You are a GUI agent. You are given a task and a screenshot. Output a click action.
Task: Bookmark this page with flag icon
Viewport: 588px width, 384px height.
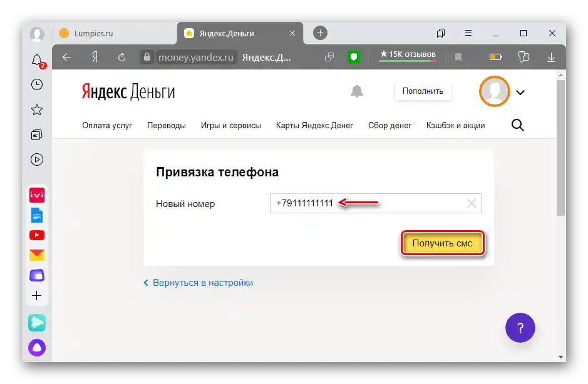[x=458, y=58]
